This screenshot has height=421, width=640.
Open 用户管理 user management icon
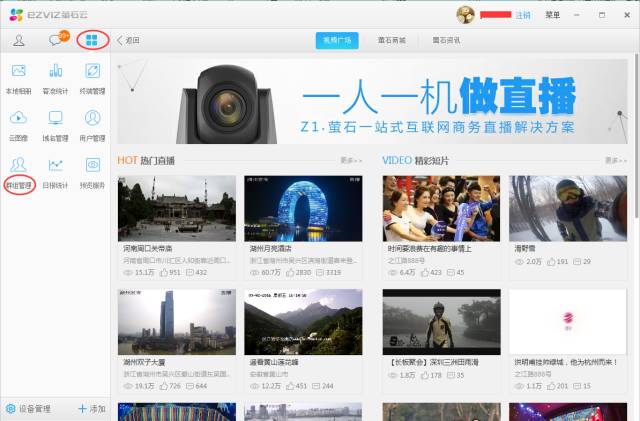93,123
